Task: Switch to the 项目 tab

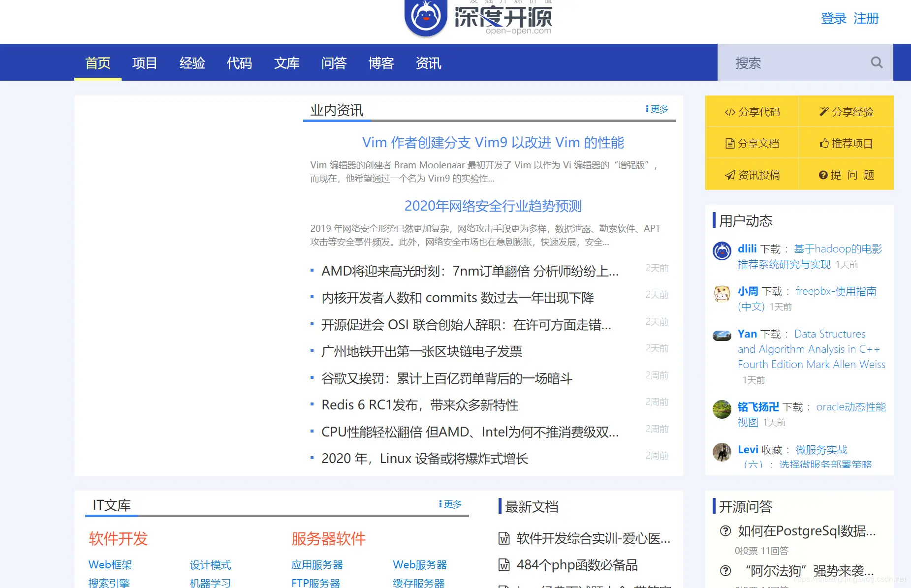Action: tap(144, 62)
